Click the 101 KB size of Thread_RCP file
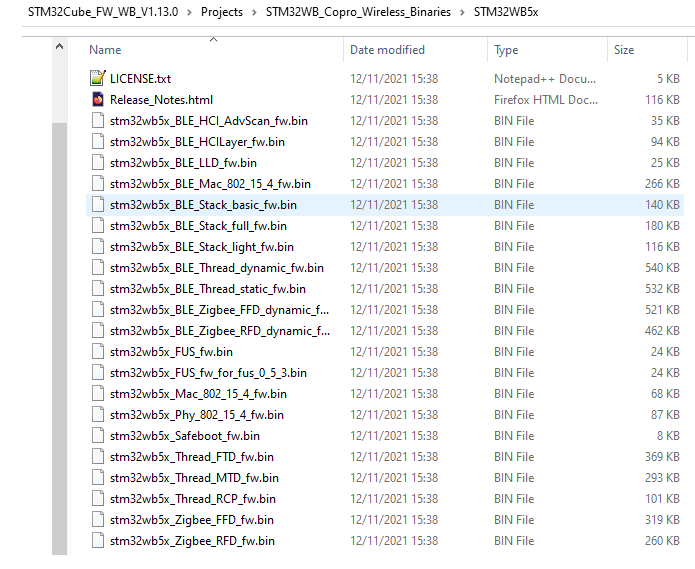The width and height of the screenshot is (695, 569). pos(662,499)
